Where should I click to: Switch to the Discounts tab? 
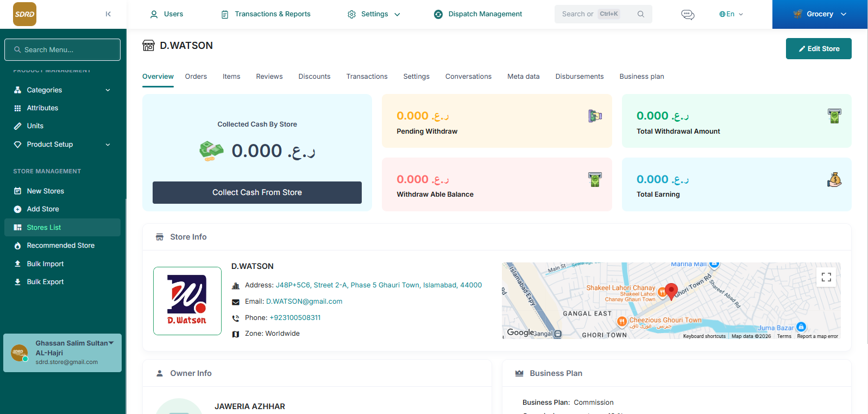click(x=315, y=77)
